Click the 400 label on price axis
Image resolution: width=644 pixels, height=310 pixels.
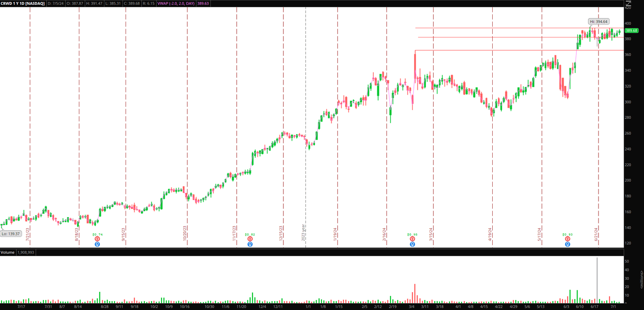click(x=628, y=23)
